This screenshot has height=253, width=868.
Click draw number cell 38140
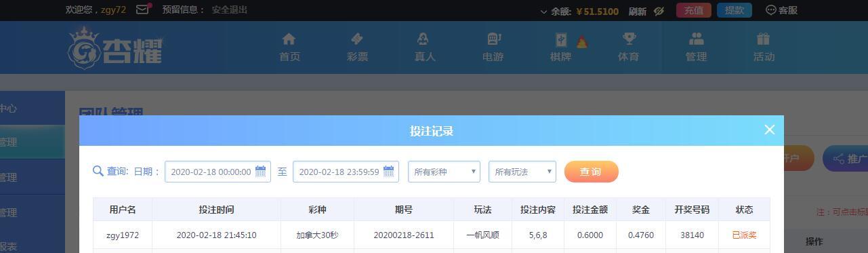coord(692,235)
